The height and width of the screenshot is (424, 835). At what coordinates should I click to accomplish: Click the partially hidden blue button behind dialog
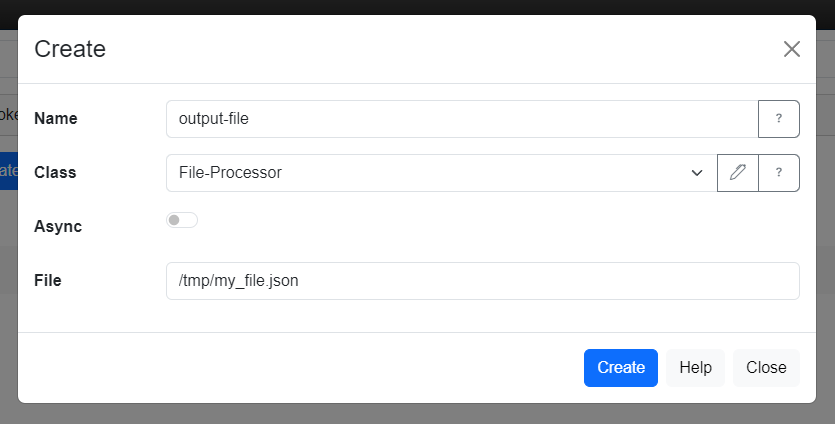8,170
